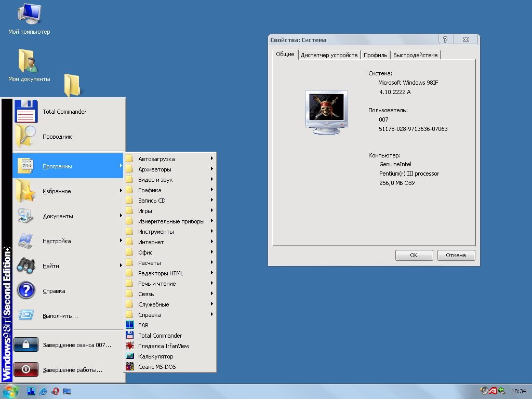Click Найти binoculars search item
This screenshot has height=399, width=532.
pos(50,266)
